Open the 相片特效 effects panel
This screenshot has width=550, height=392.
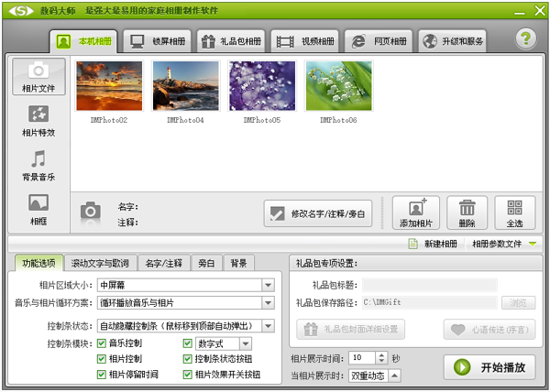tap(38, 121)
